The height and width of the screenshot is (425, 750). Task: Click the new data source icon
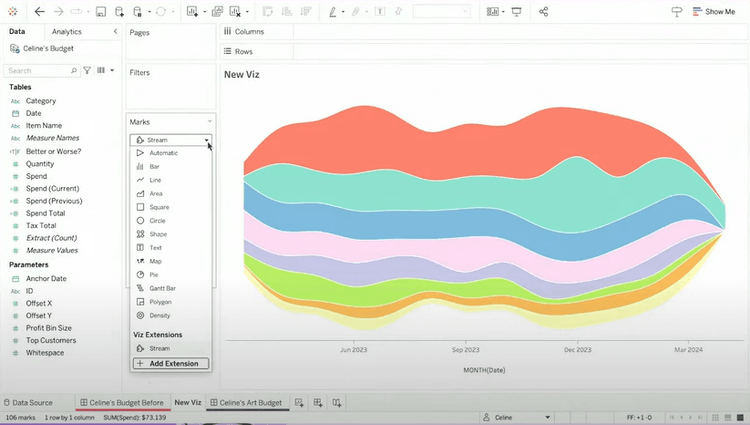[119, 12]
